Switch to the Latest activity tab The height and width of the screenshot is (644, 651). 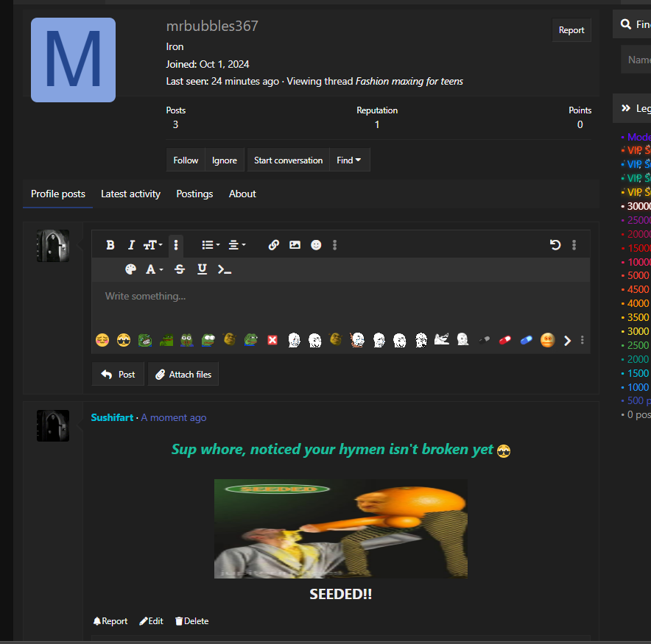(130, 194)
